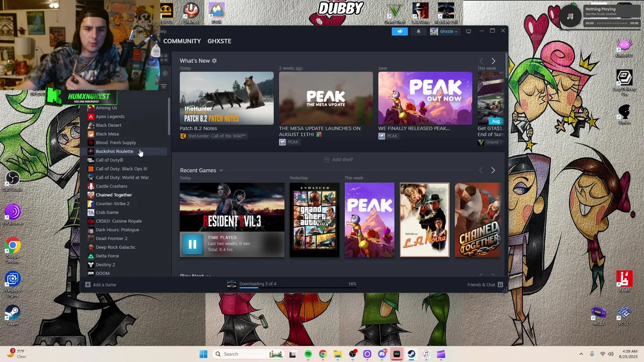Select DOOM in library list

103,273
